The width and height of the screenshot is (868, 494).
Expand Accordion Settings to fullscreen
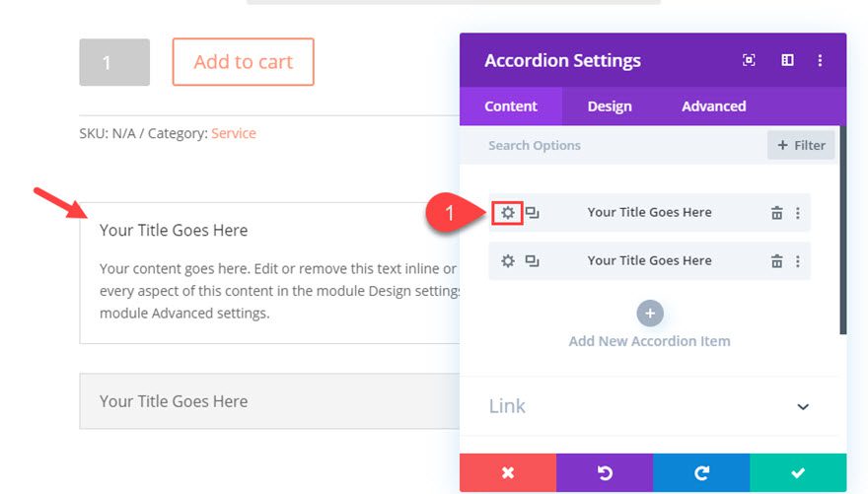pos(749,60)
